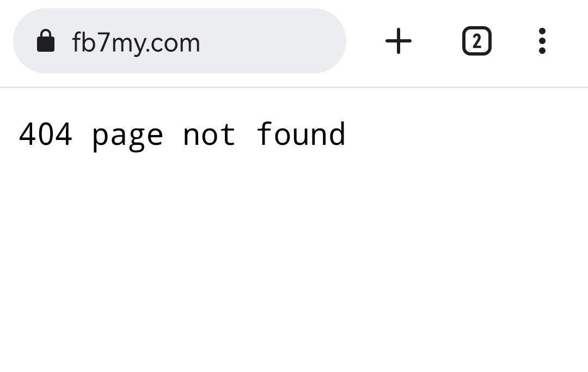
Task: View site connection info via lock icon
Action: point(46,41)
